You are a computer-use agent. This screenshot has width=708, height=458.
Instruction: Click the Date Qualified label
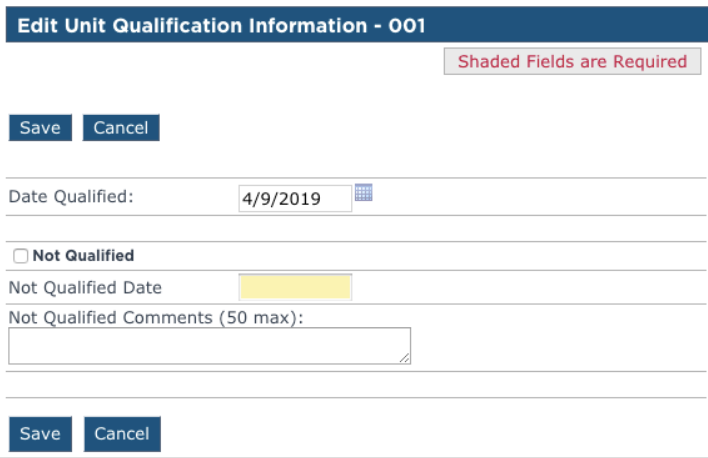click(x=71, y=197)
